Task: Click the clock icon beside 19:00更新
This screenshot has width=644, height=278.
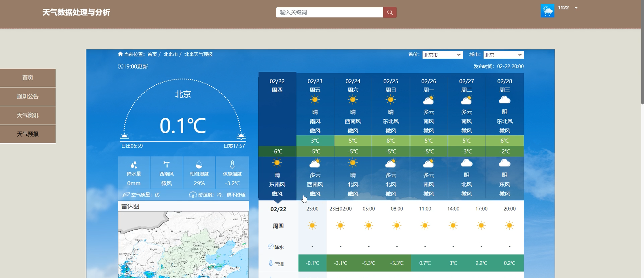Action: [120, 66]
